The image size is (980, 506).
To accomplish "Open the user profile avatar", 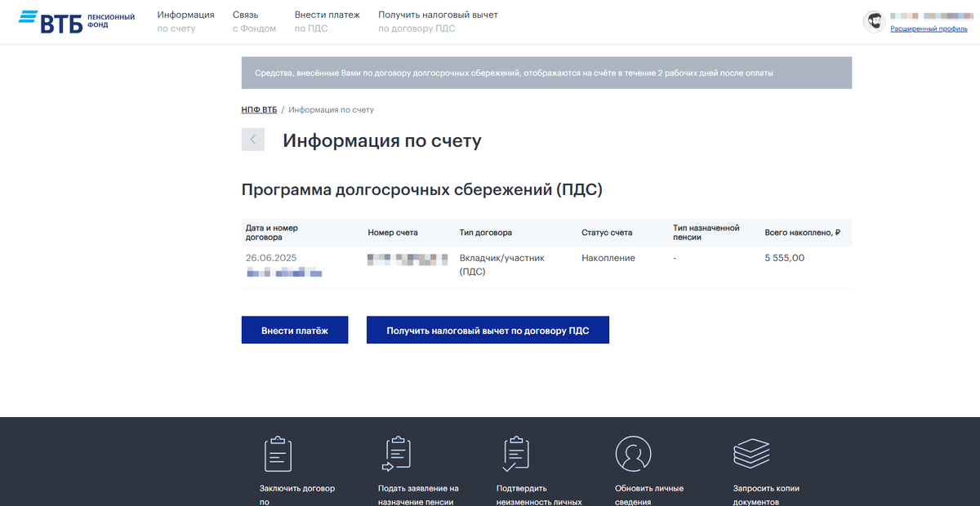I will point(875,22).
